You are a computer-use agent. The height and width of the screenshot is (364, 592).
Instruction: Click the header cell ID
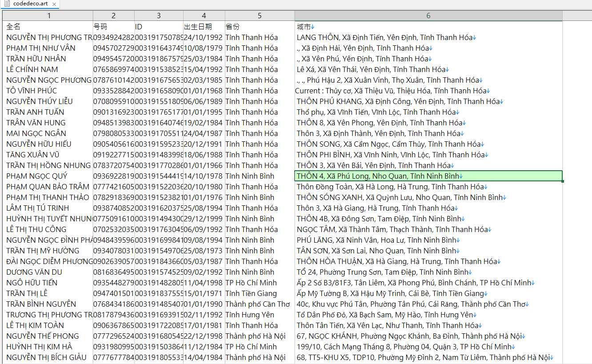[x=139, y=27]
